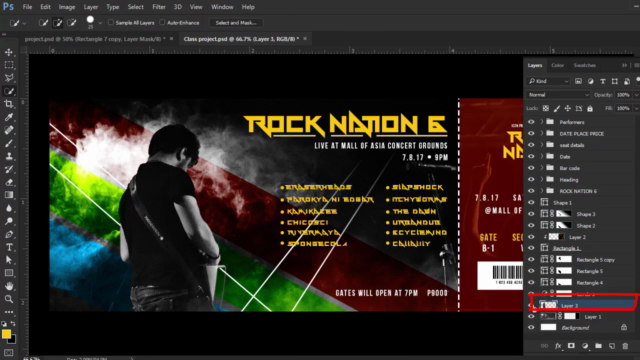Select the Blur tool
640x360 pixels.
pyautogui.click(x=9, y=208)
